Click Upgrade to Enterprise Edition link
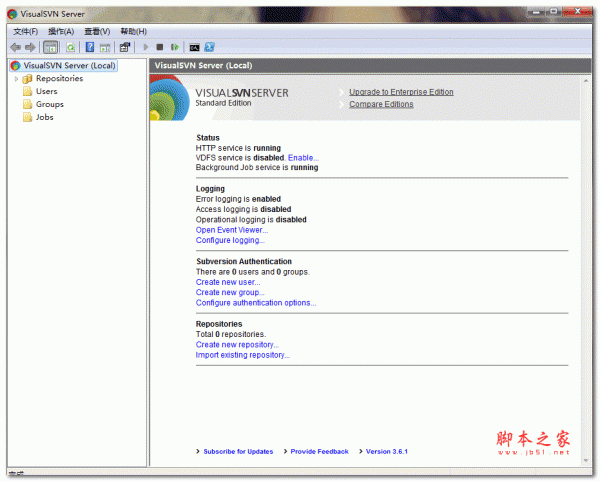 click(x=401, y=92)
